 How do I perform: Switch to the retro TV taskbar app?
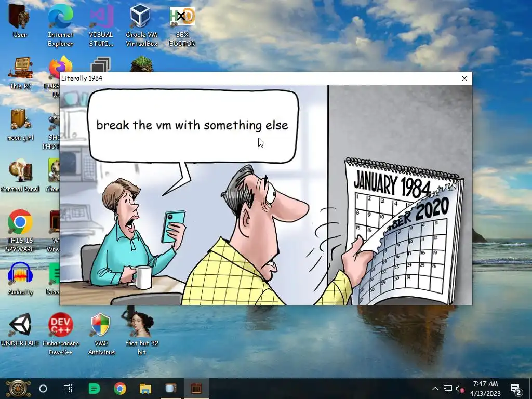170,389
